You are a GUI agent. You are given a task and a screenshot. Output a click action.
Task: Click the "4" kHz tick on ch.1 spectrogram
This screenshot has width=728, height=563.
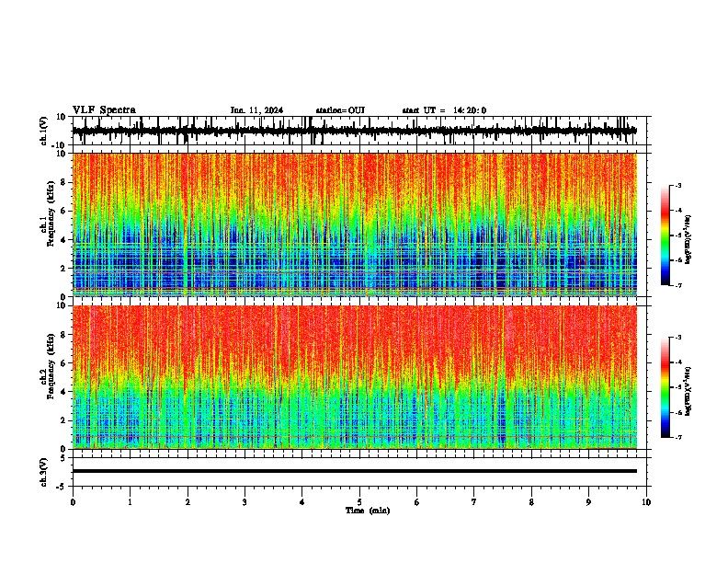64,240
